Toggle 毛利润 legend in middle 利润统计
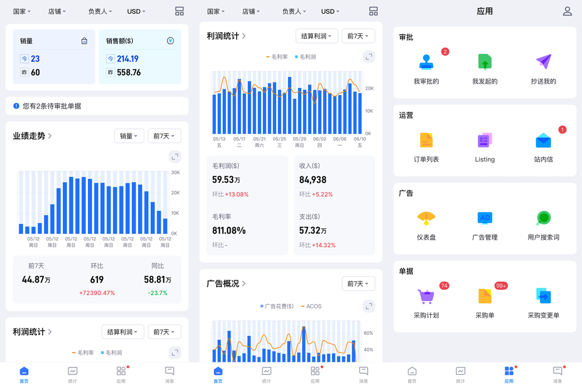The image size is (582, 392). click(305, 57)
